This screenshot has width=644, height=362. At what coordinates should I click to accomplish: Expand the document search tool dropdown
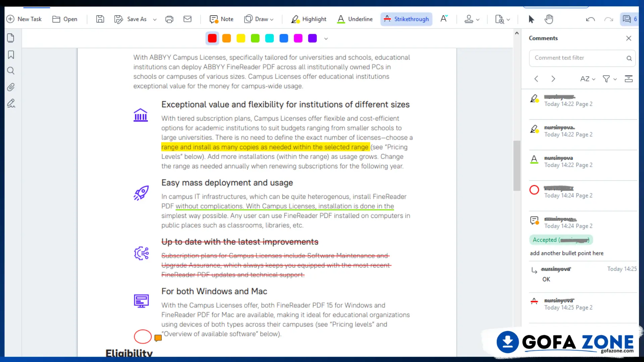[508, 19]
